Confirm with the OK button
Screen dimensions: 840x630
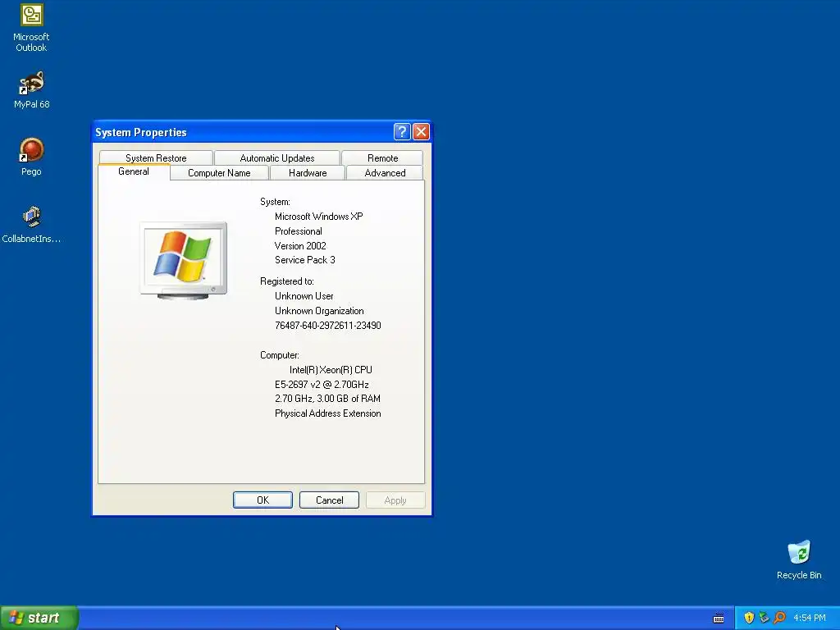(262, 500)
